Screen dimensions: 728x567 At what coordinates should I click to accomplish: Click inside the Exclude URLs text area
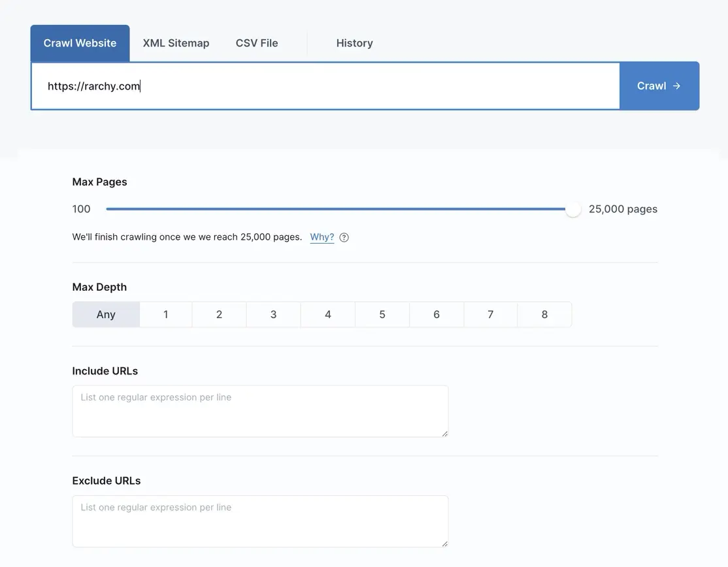pyautogui.click(x=260, y=521)
